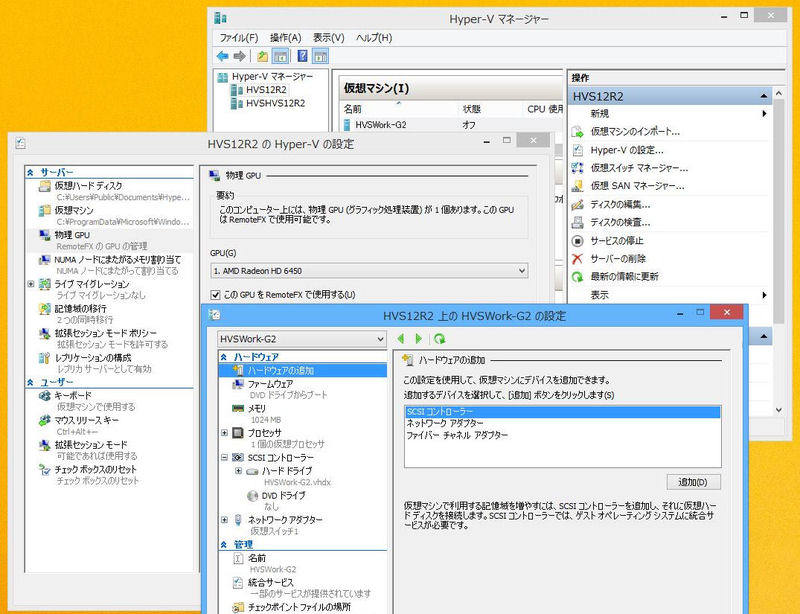Click the ディスクの編集 pencil icon
This screenshot has width=800, height=614.
click(x=577, y=204)
